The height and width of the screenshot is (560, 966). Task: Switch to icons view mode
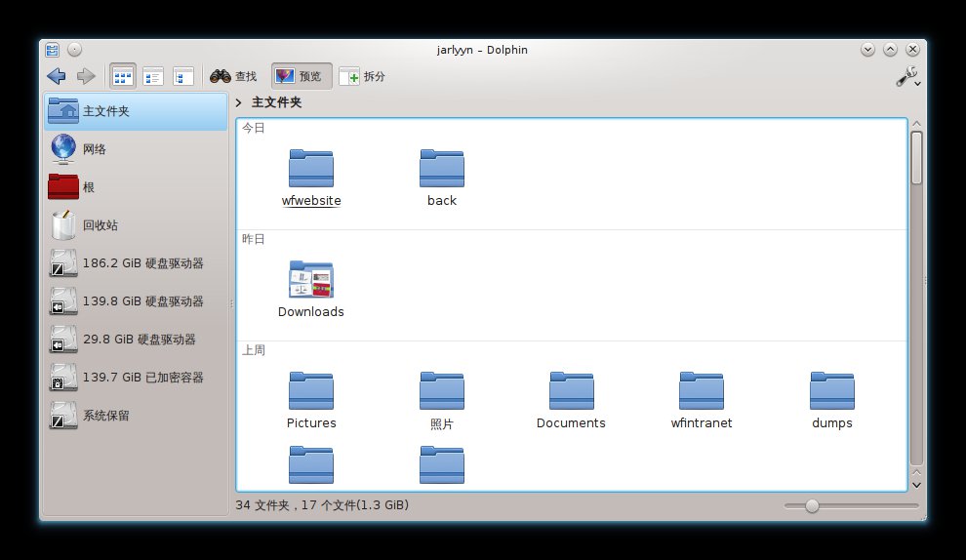[123, 76]
